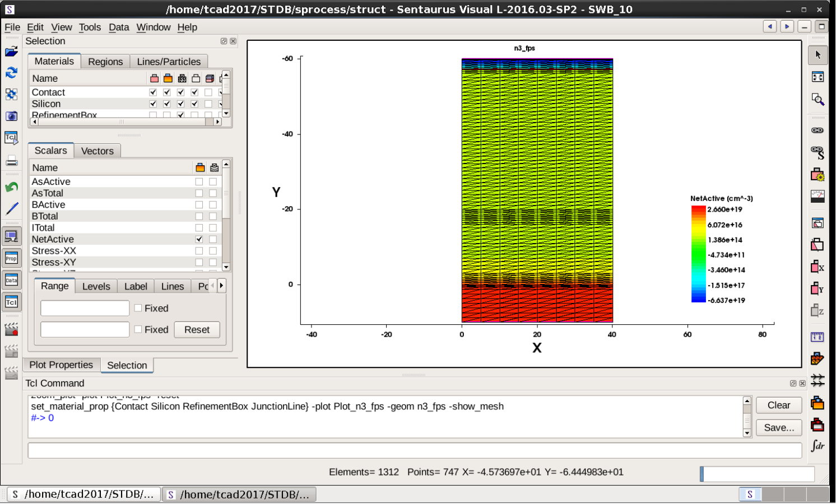Viewport: 836px width, 504px height.
Task: Click the streamlines double-arrow icon
Action: click(818, 380)
